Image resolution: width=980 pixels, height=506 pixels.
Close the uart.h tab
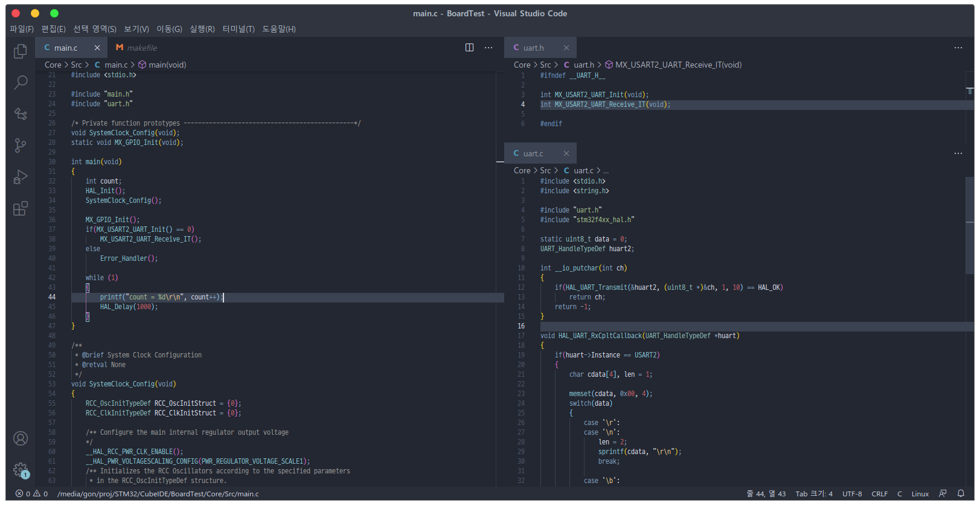coord(566,48)
